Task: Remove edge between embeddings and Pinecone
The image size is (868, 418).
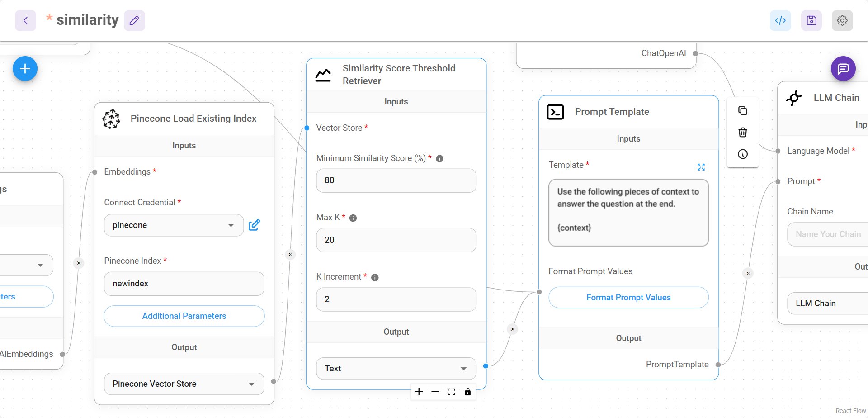Action: (79, 263)
